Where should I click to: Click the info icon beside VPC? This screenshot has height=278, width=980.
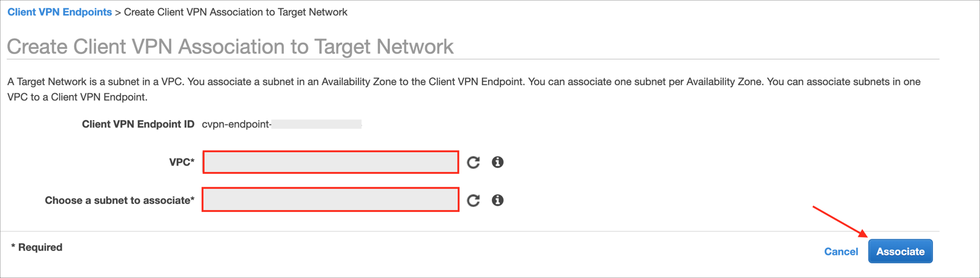497,162
